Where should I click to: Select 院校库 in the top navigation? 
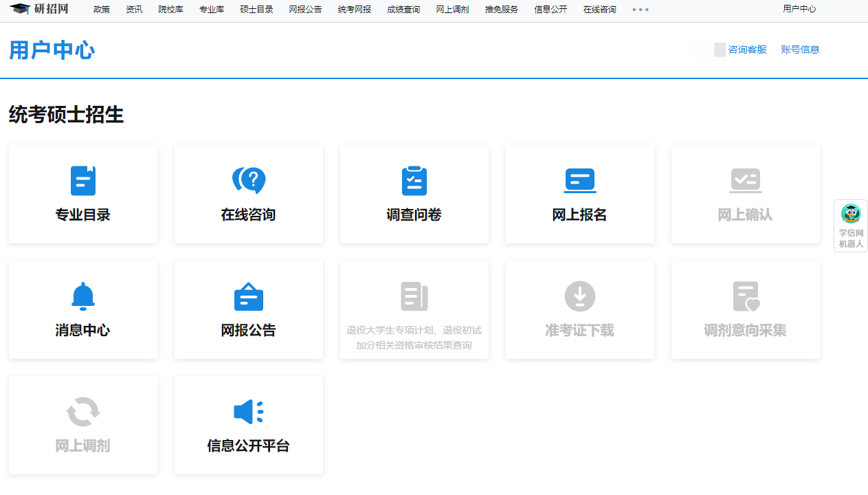point(170,10)
